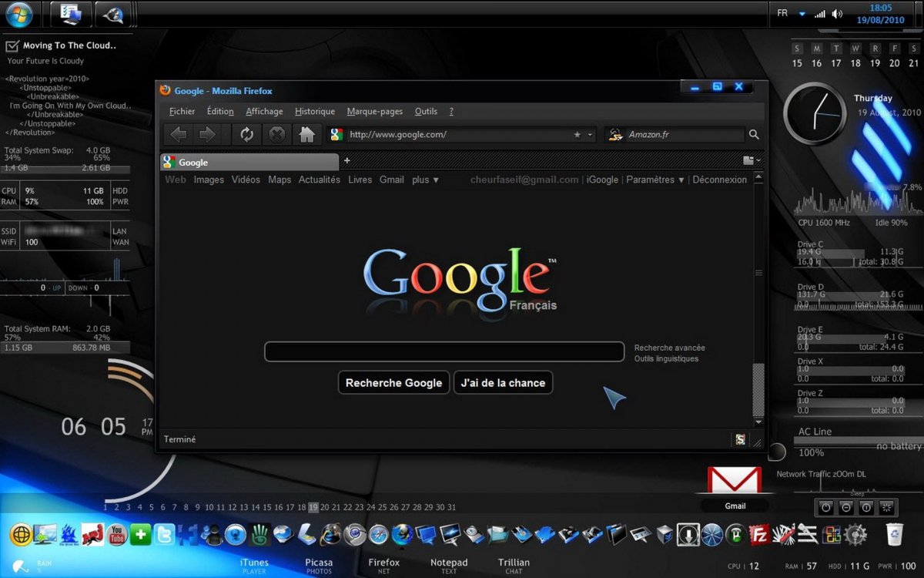This screenshot has width=924, height=578.
Task: Click the 18:05 taskbar clock
Action: 880,8
